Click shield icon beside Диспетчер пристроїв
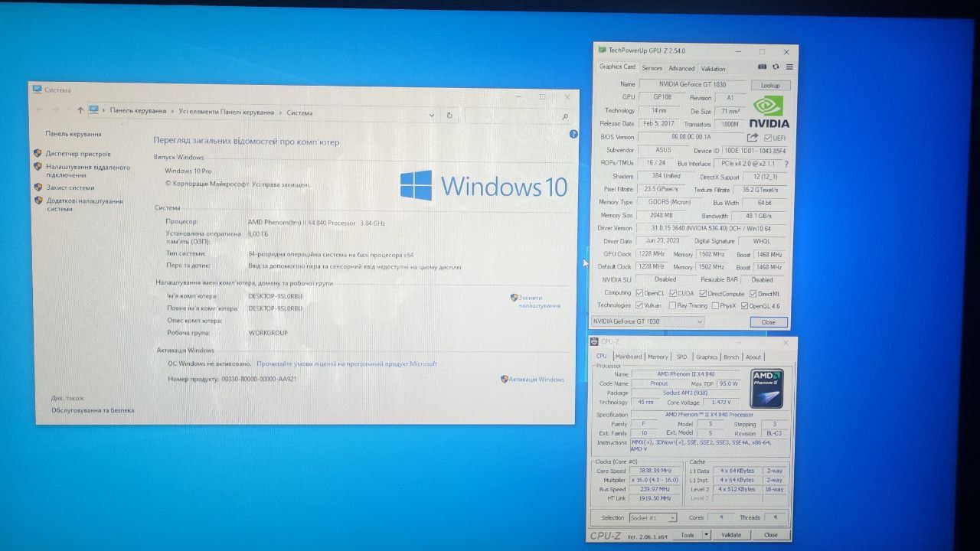 38,153
